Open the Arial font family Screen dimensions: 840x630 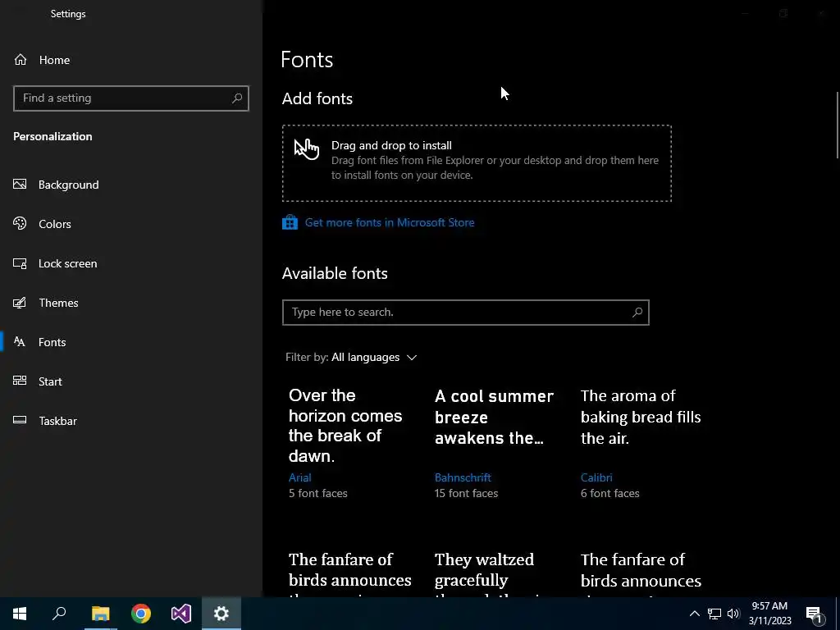tap(300, 477)
